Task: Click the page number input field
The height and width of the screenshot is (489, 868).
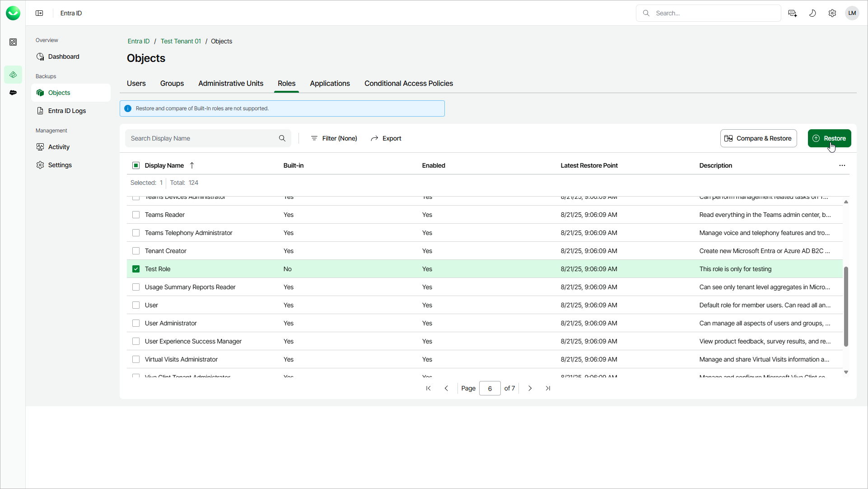Action: [x=490, y=388]
